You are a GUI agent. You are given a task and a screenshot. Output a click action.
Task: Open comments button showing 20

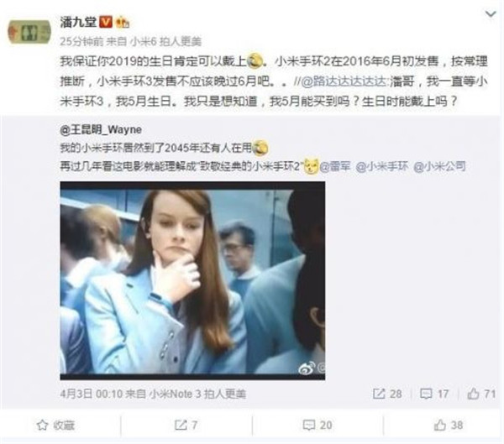318,425
